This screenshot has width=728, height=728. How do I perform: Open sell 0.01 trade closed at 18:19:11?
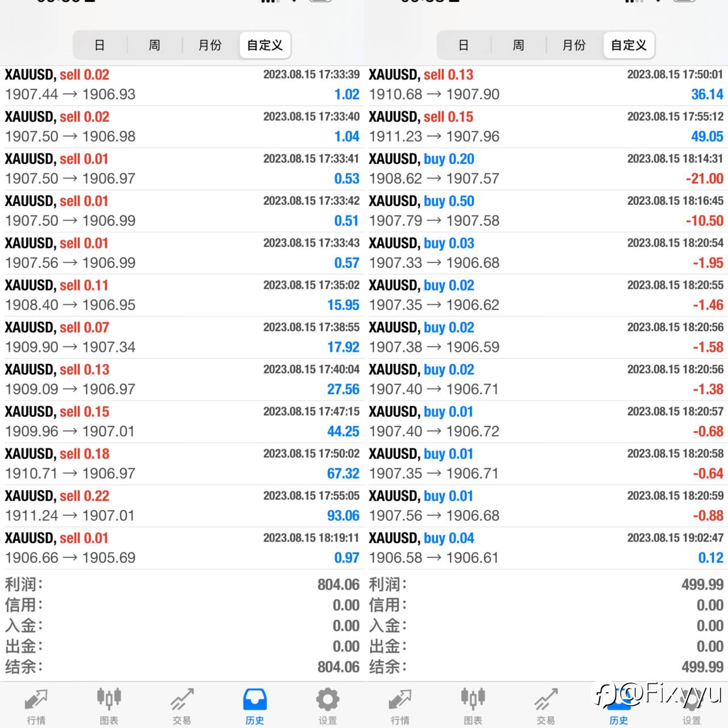(x=182, y=548)
